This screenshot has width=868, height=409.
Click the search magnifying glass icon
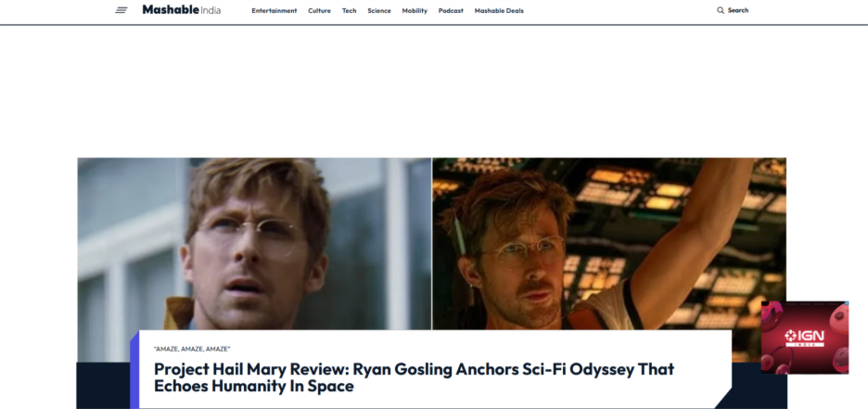721,10
